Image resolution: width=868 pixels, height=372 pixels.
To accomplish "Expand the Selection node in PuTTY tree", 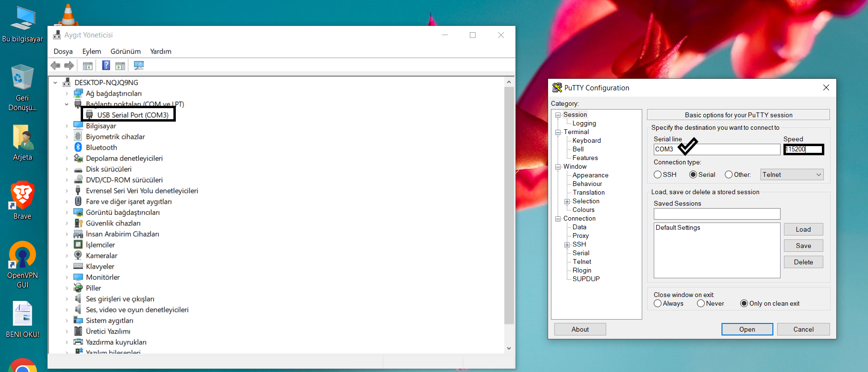I will pyautogui.click(x=567, y=201).
